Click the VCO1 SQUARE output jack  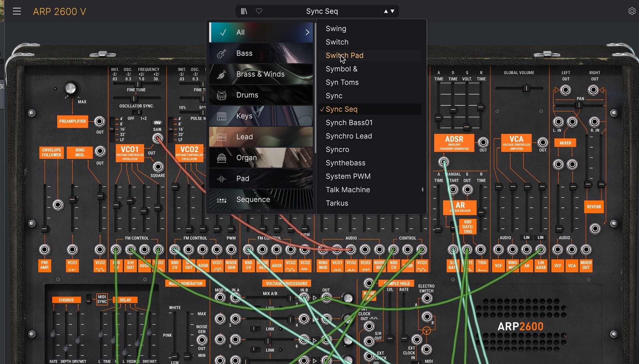tap(158, 167)
